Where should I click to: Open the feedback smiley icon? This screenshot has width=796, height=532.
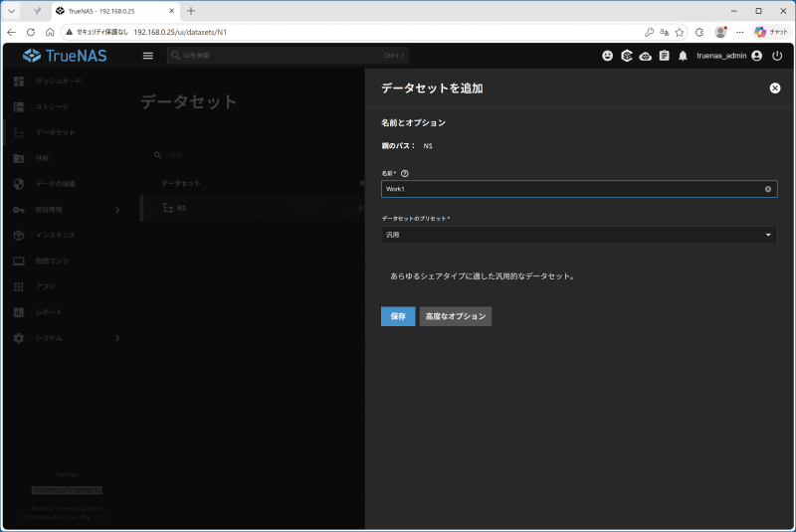point(607,56)
